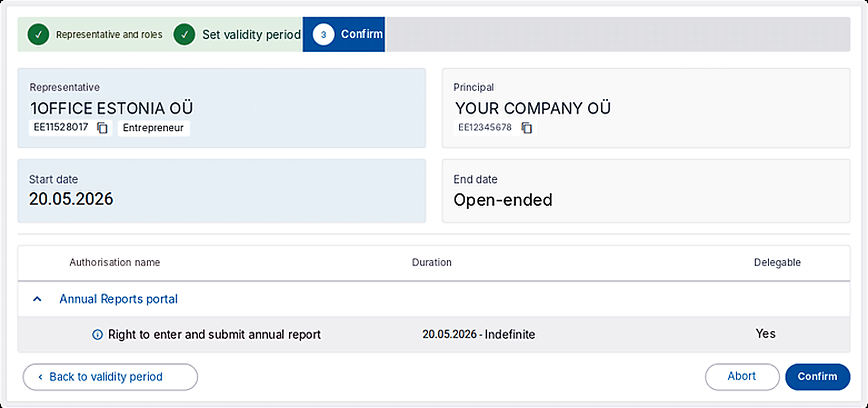
Task: Open info icon for annual report right
Action: pos(97,335)
